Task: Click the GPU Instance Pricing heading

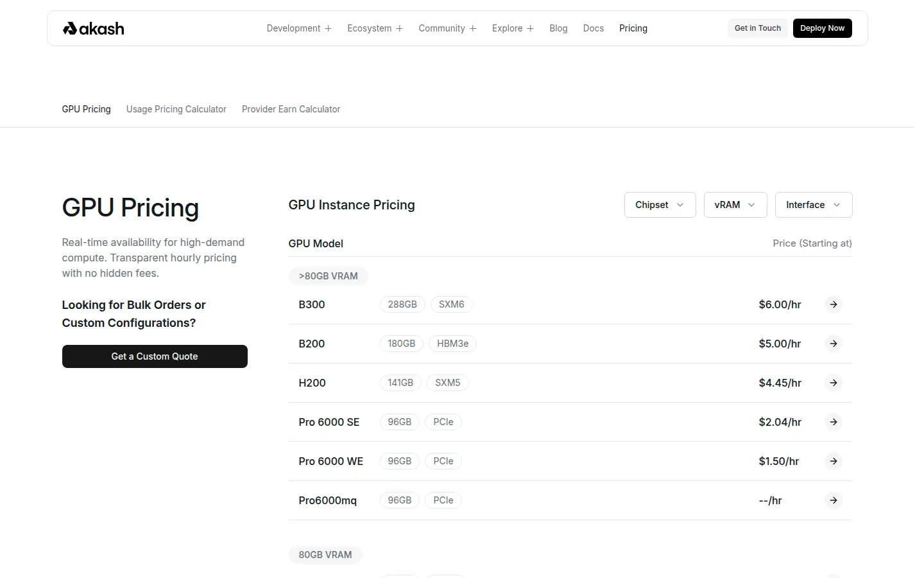Action: pos(352,205)
